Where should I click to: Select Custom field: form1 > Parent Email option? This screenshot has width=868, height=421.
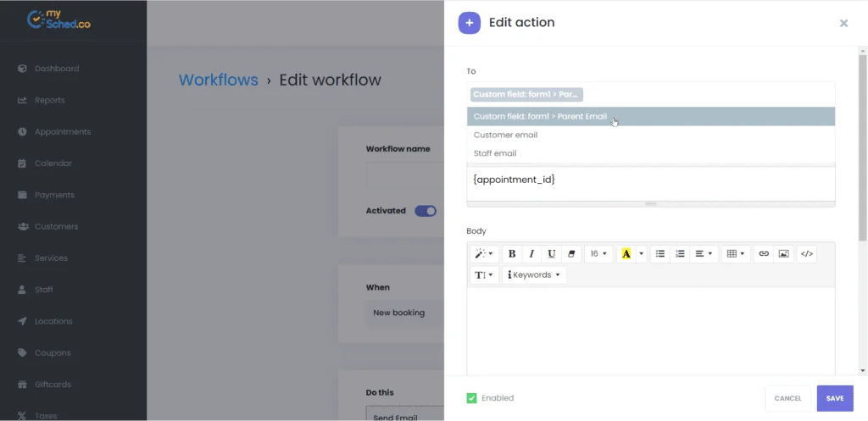[x=650, y=117]
